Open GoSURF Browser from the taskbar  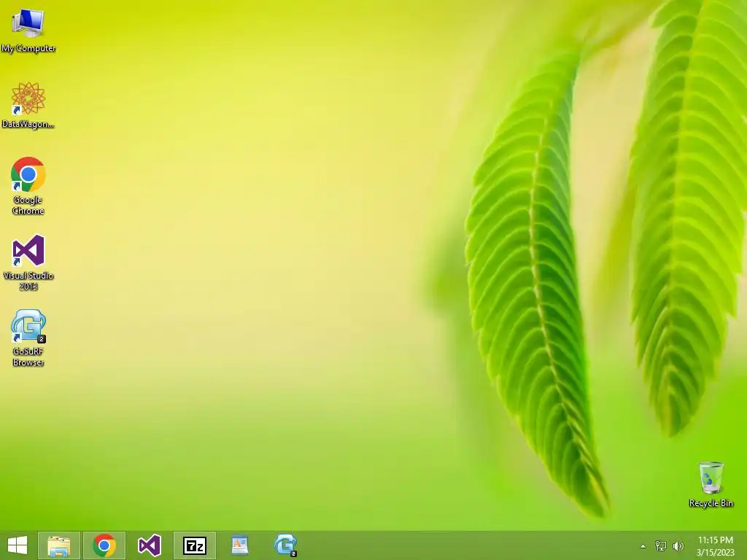[285, 545]
